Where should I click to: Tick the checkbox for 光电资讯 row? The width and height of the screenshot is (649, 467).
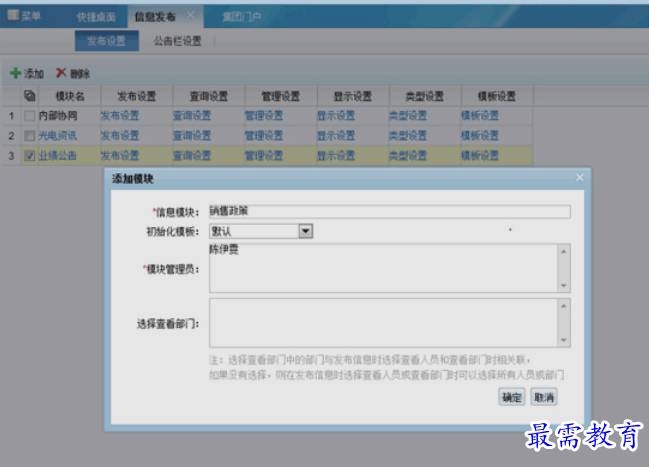click(29, 135)
